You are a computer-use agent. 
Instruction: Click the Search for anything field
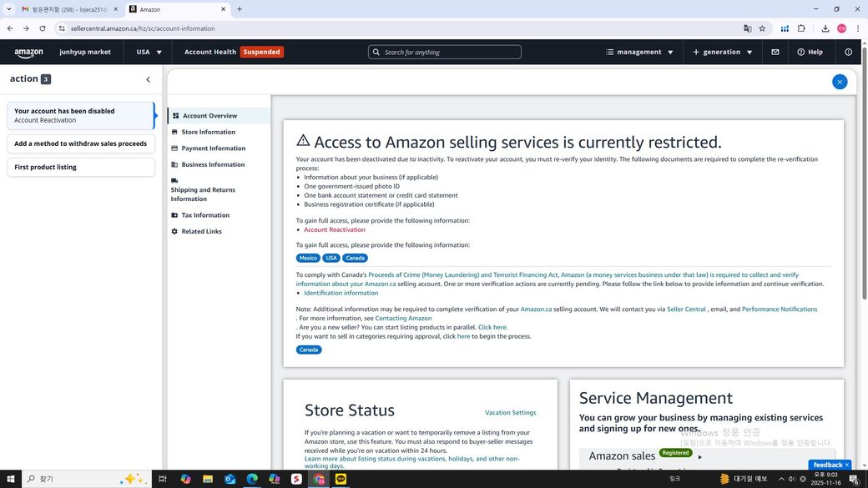point(445,52)
